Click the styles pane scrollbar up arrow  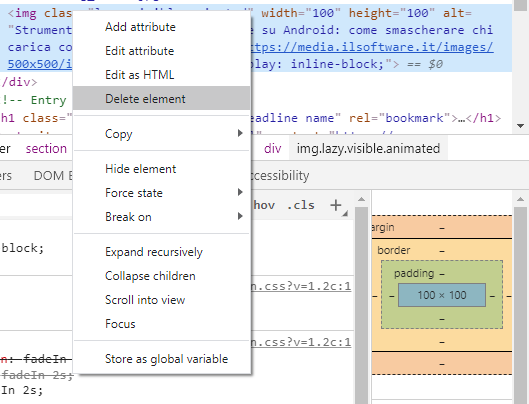pyautogui.click(x=361, y=199)
